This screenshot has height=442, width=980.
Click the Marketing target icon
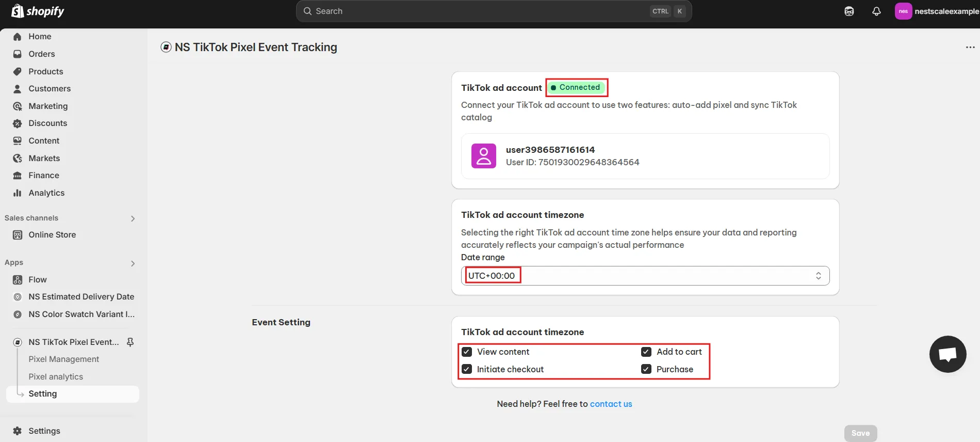(18, 106)
